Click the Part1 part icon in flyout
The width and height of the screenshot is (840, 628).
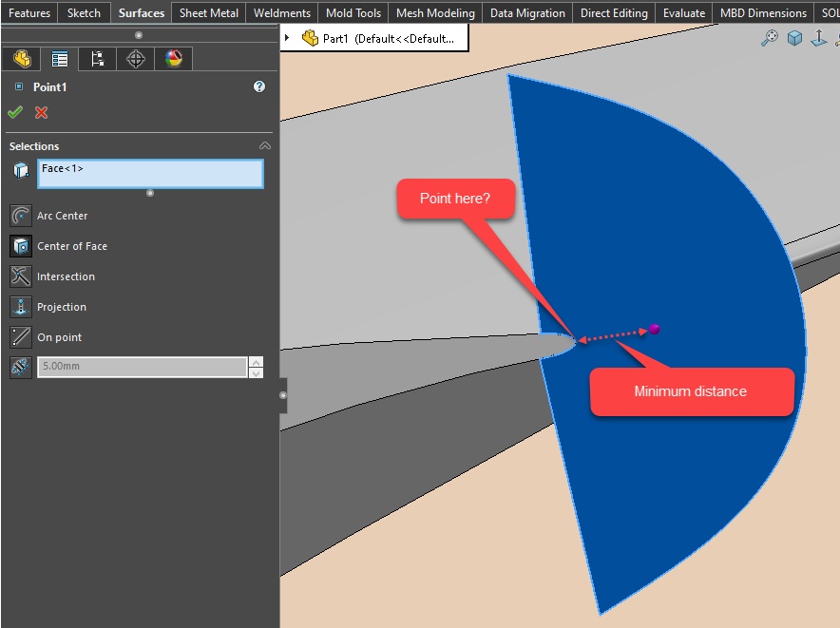click(310, 38)
